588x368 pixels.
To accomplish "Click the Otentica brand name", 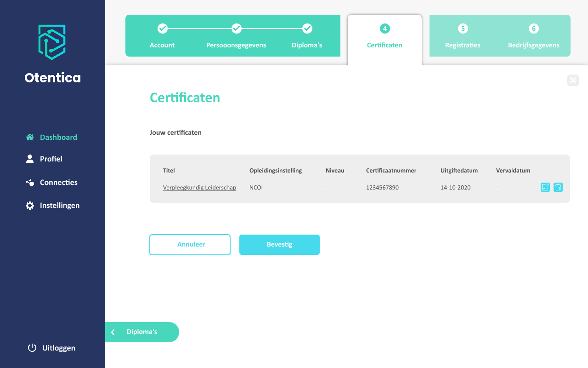I will pyautogui.click(x=52, y=78).
